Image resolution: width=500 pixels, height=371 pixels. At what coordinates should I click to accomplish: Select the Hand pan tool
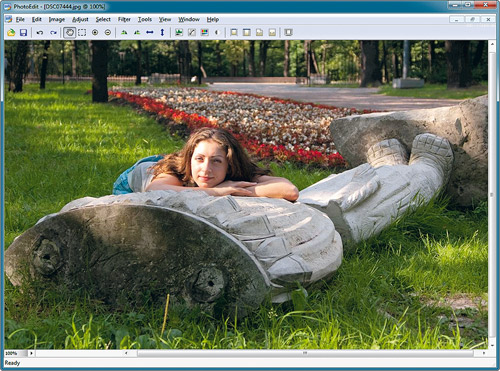(x=69, y=32)
